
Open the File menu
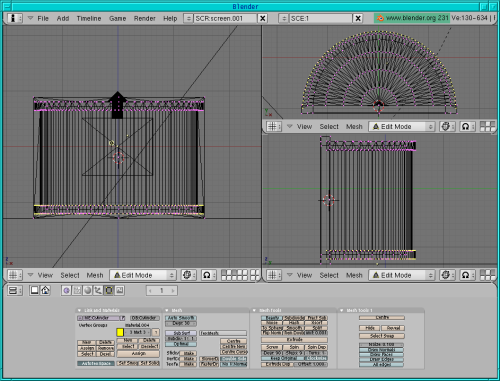pyautogui.click(x=43, y=18)
